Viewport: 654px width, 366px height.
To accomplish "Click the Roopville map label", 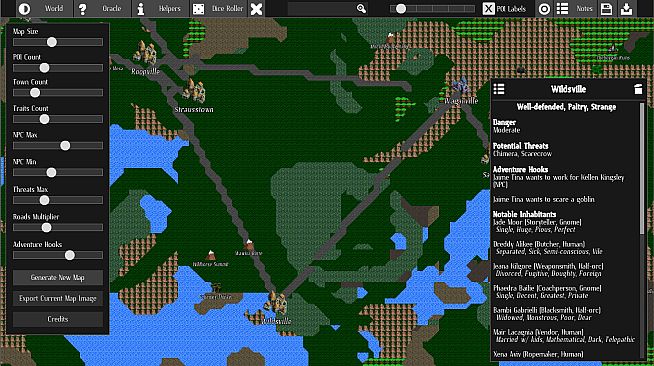I will click(x=146, y=71).
